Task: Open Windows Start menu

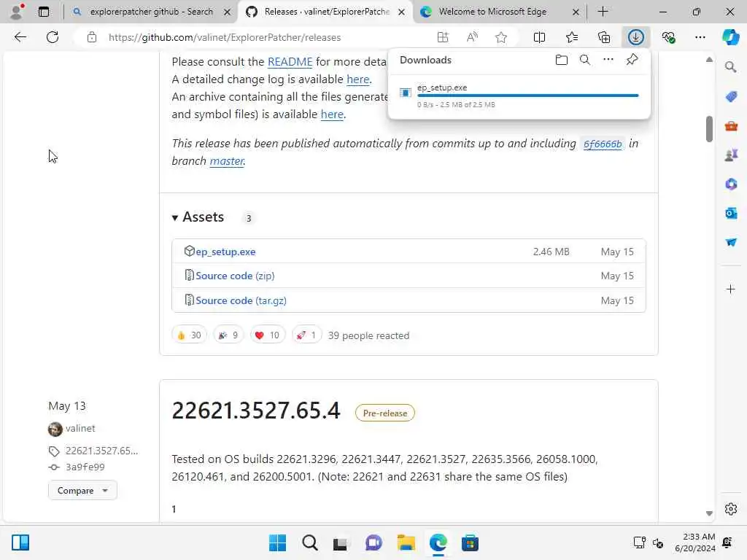Action: pyautogui.click(x=277, y=542)
